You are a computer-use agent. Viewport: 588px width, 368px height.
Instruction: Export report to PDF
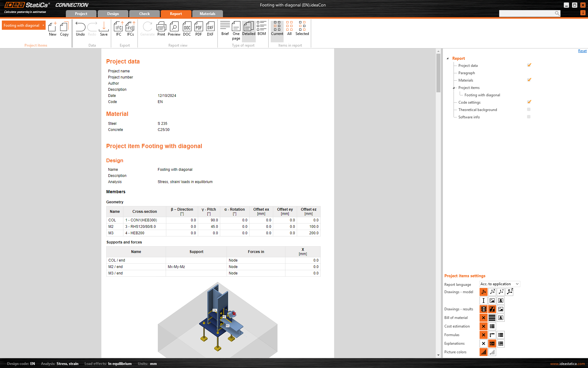coord(198,29)
